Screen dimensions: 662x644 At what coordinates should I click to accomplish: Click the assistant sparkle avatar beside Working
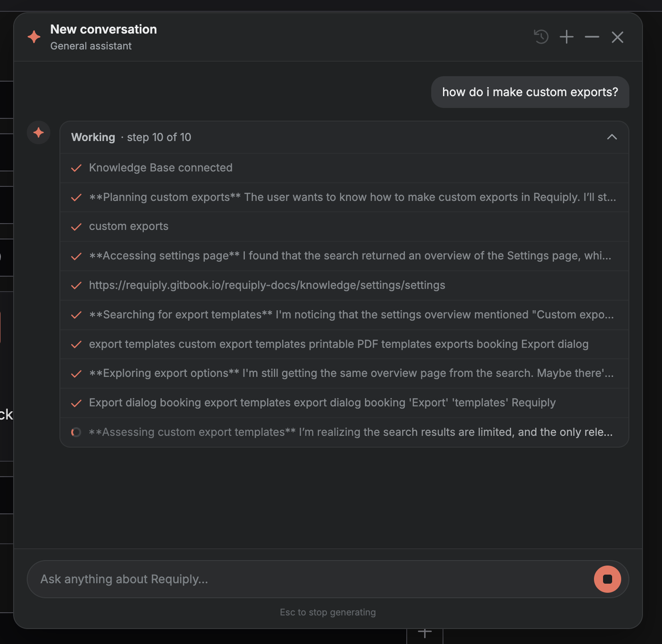click(x=39, y=132)
